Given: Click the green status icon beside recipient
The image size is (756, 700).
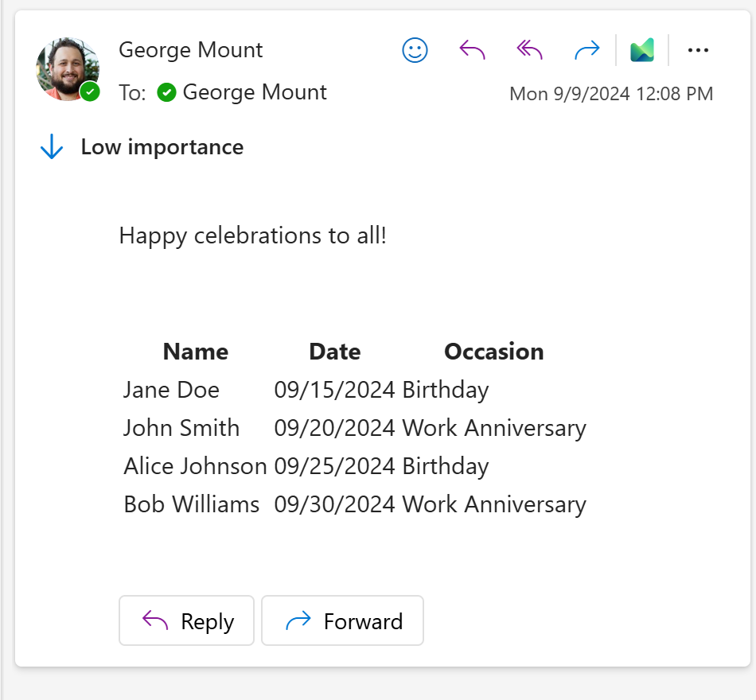Looking at the screenshot, I should [x=166, y=93].
